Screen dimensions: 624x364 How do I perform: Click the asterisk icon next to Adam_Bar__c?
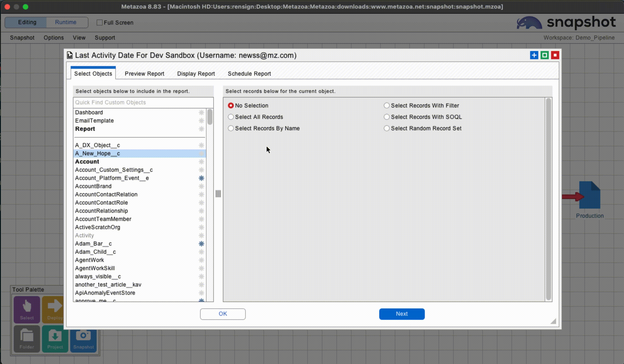[201, 244]
